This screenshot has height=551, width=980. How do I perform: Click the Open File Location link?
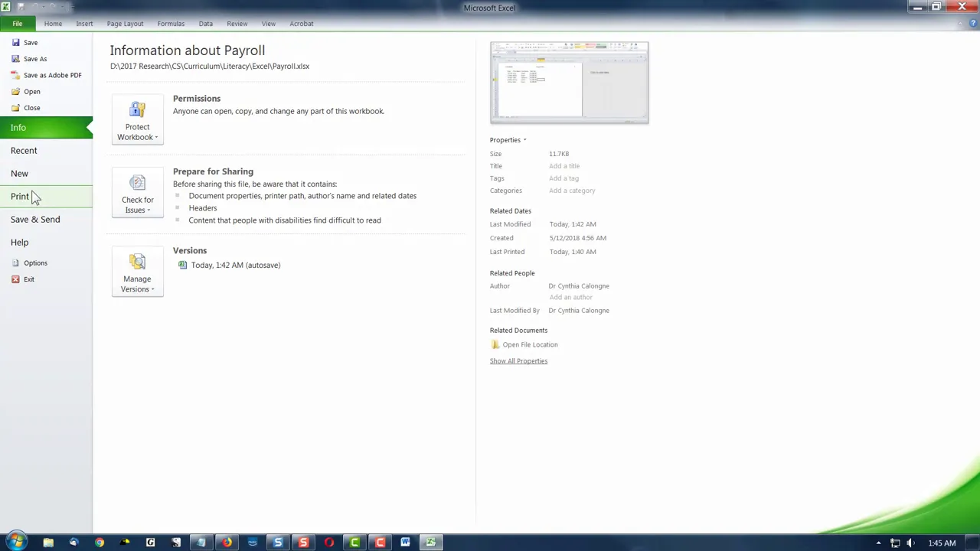pos(530,344)
